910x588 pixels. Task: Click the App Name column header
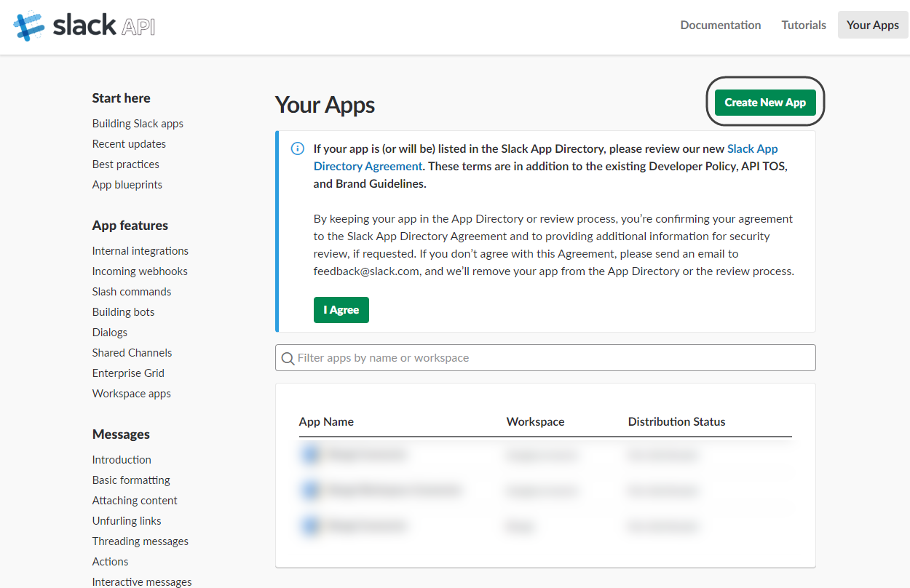pyautogui.click(x=326, y=421)
